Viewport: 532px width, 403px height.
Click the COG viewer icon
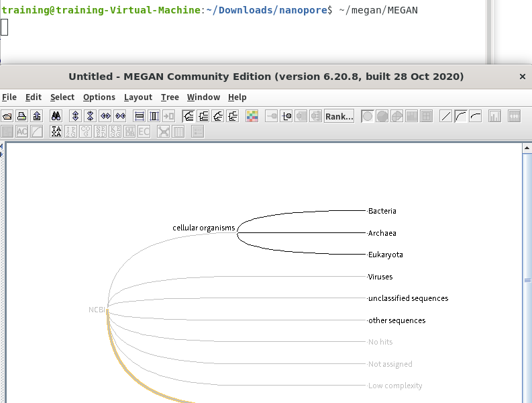pyautogui.click(x=86, y=131)
